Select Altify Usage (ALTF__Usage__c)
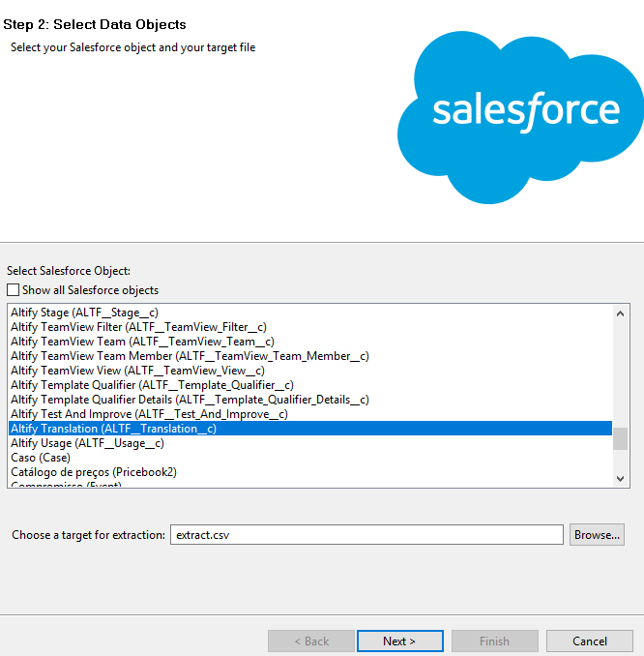Screen dimensions: 644x656 click(310, 443)
